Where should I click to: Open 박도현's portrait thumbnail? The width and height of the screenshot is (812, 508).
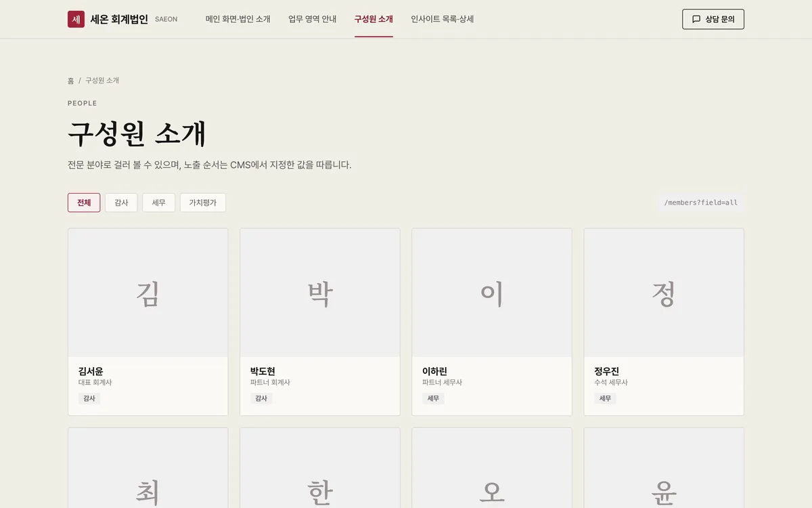click(320, 293)
